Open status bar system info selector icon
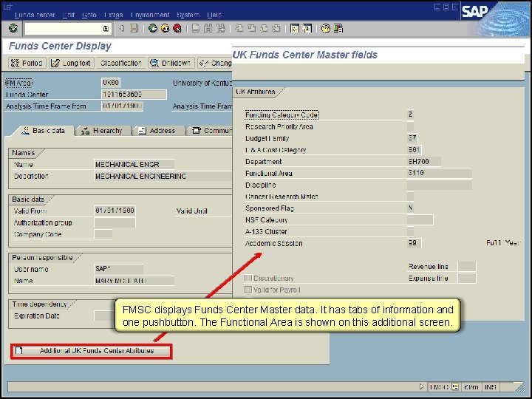 (455, 386)
